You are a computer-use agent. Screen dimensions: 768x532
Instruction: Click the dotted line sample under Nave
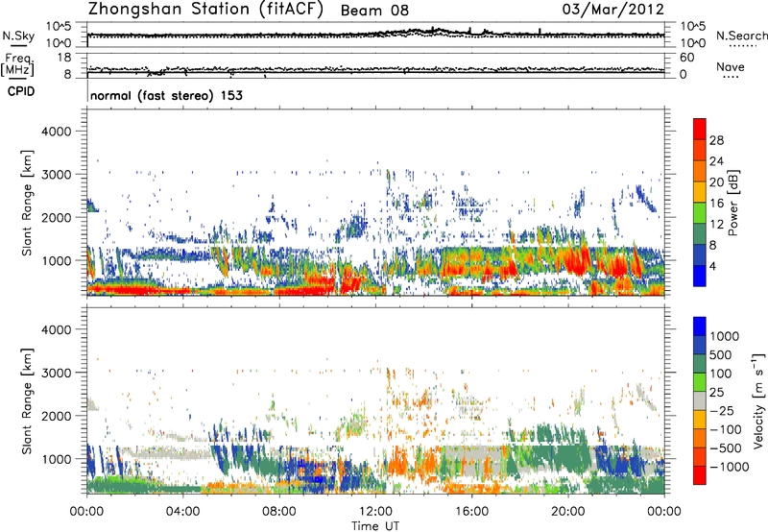tap(731, 78)
